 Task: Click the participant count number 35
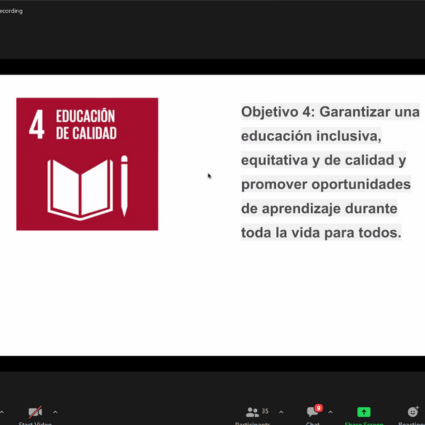tap(265, 411)
